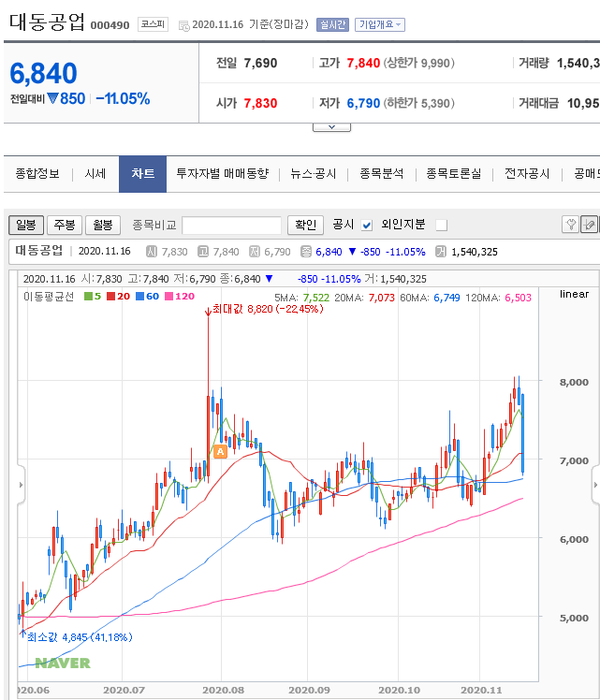
Task: Click the 코스피 market badge
Action: pos(152,24)
